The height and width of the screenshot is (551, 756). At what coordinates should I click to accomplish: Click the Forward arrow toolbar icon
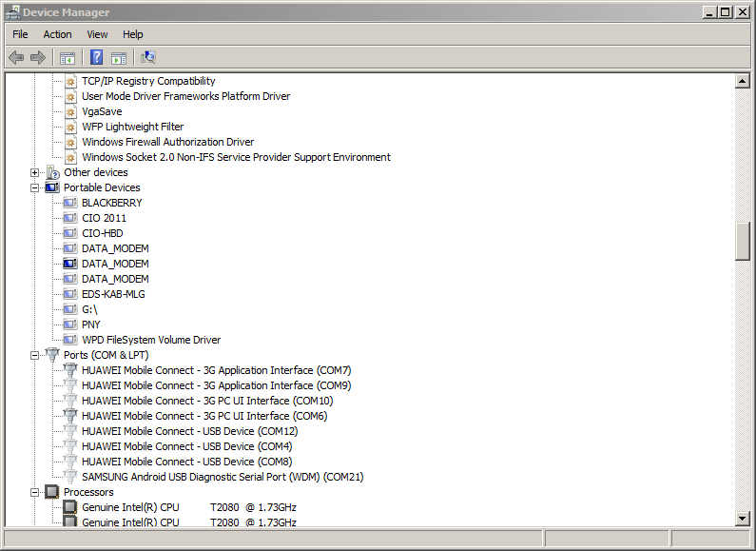(x=38, y=58)
